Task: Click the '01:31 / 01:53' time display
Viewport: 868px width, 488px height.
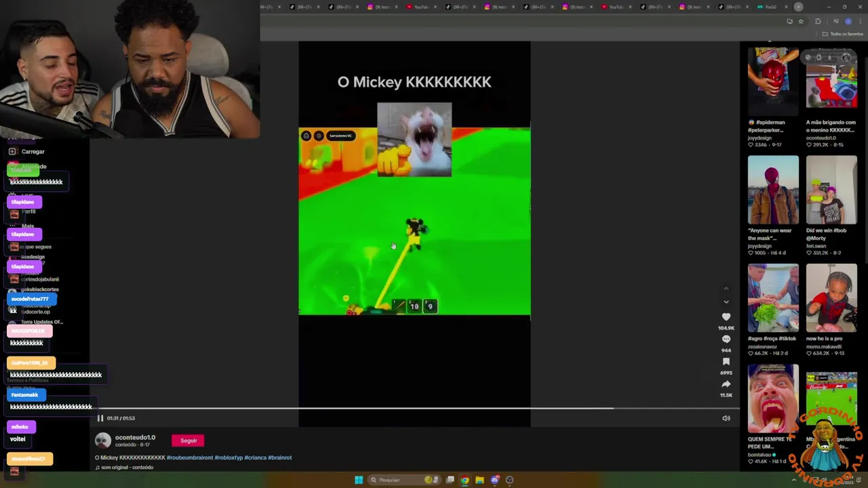Action: pyautogui.click(x=121, y=418)
